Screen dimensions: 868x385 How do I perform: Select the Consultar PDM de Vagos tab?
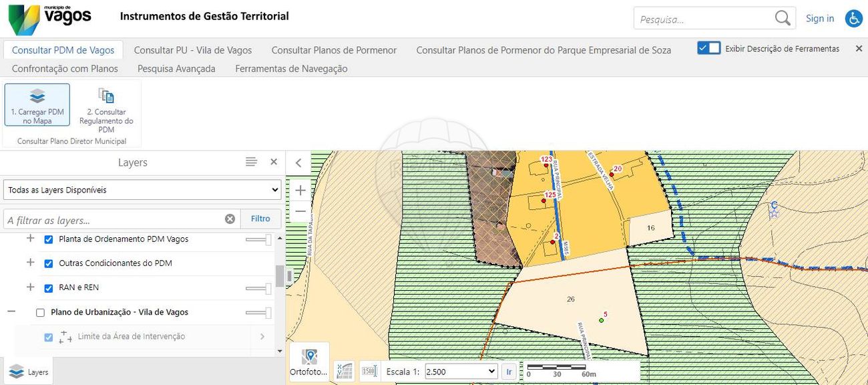(63, 50)
